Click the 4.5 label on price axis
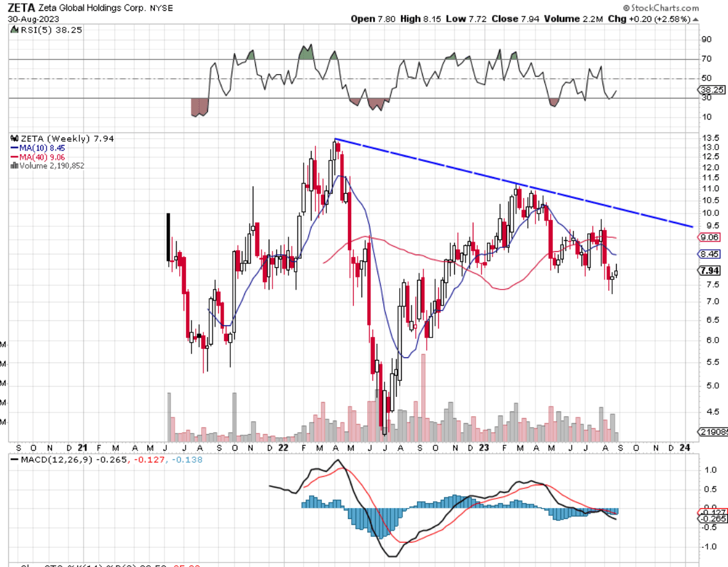The height and width of the screenshot is (567, 728). point(713,412)
